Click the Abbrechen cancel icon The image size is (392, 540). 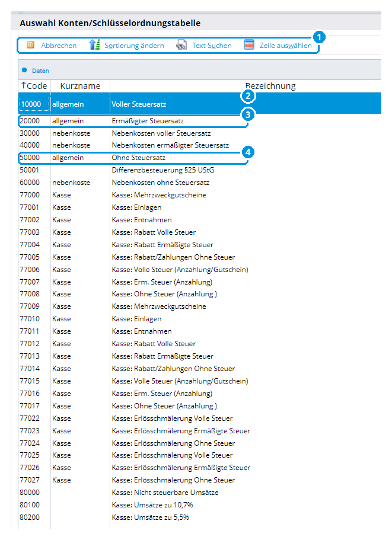(31, 45)
